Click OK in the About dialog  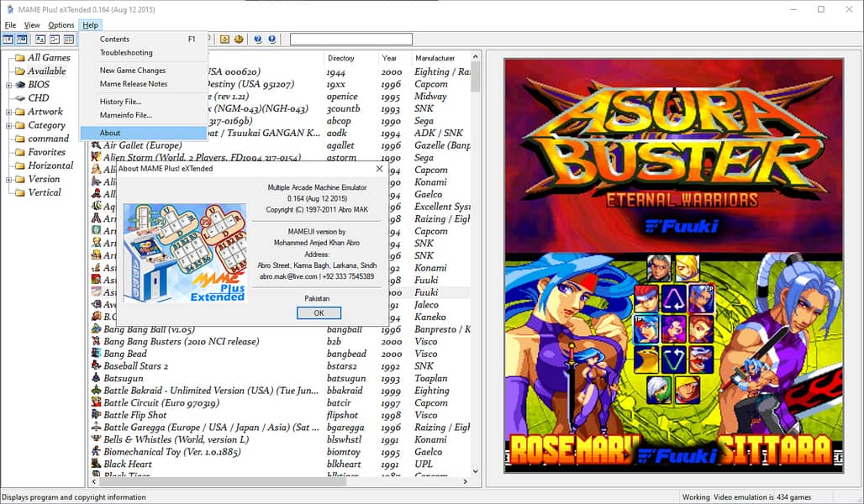[x=319, y=312]
